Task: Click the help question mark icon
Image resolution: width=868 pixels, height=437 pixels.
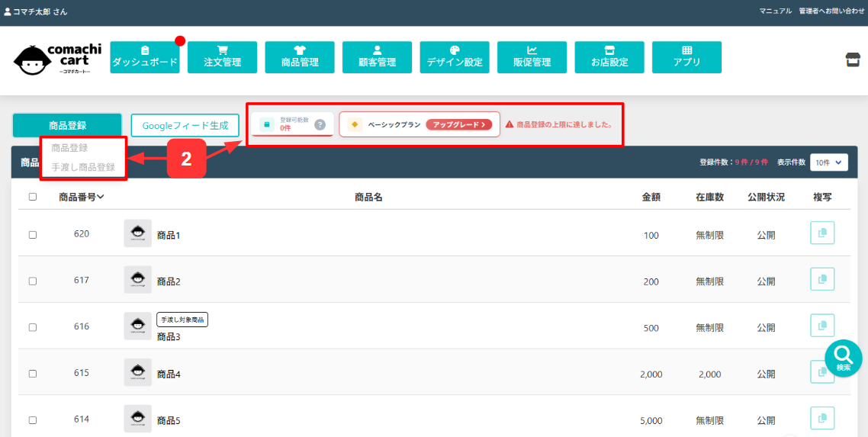Action: [x=320, y=125]
